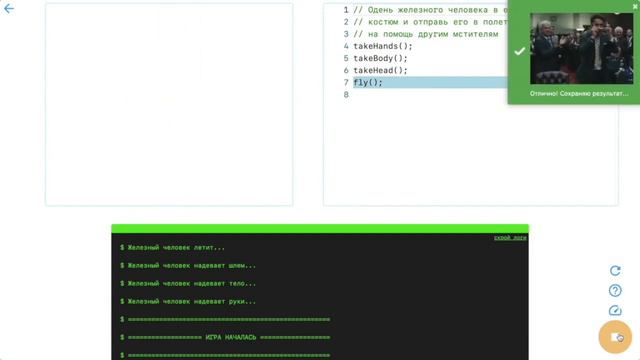The width and height of the screenshot is (640, 360).
Task: Place cursor on the takeHead(); line
Action: tap(380, 71)
